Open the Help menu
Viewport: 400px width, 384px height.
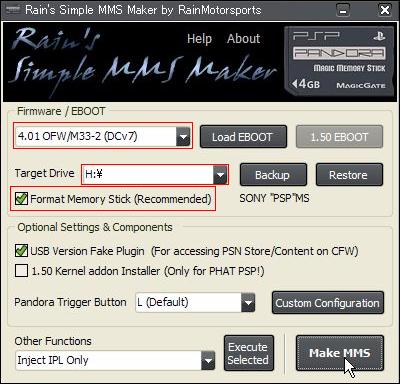coord(199,39)
